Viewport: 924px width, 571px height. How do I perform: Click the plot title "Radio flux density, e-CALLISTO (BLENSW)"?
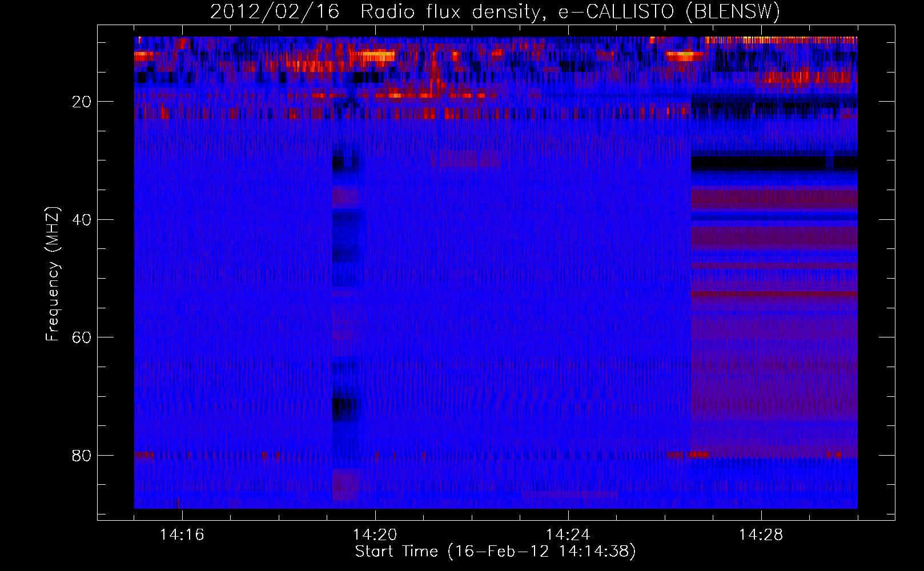(x=570, y=11)
